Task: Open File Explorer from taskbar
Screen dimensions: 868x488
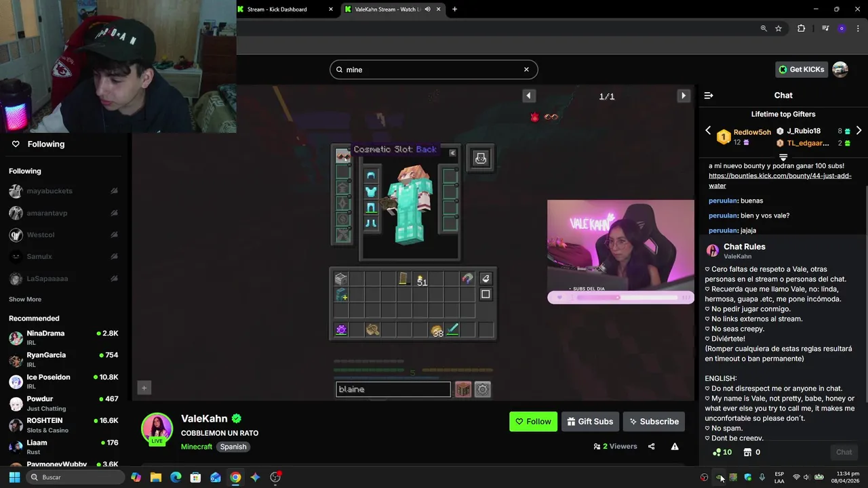Action: coord(156,477)
